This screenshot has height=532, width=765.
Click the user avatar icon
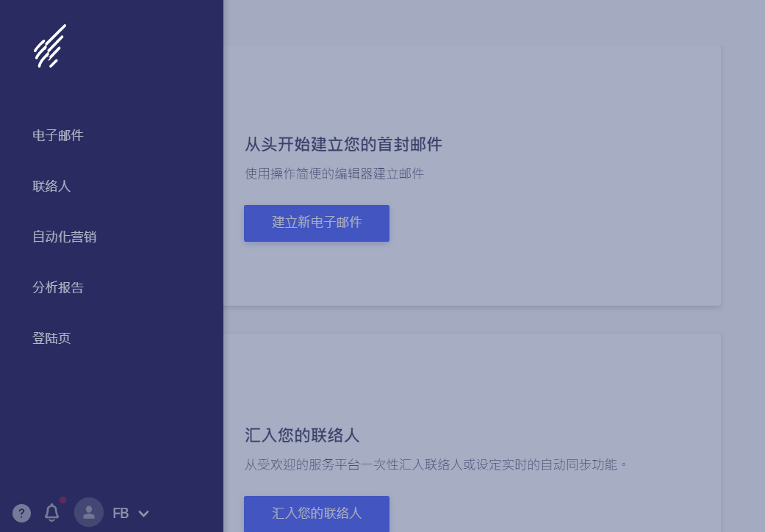point(89,513)
